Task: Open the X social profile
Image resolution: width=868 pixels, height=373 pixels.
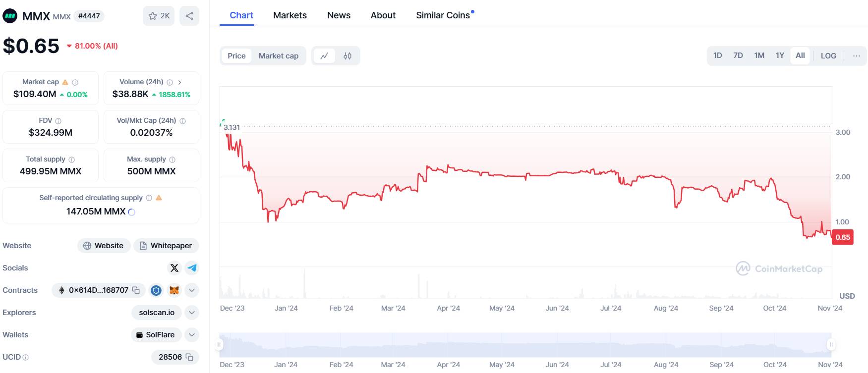Action: [x=174, y=268]
